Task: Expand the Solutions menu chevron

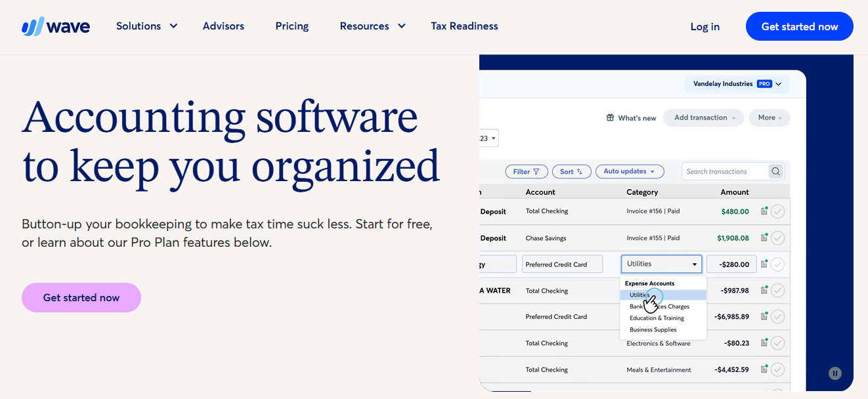Action: tap(173, 26)
